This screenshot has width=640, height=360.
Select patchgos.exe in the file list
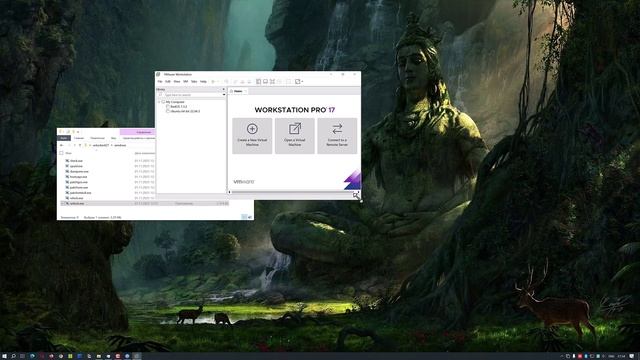click(78, 182)
